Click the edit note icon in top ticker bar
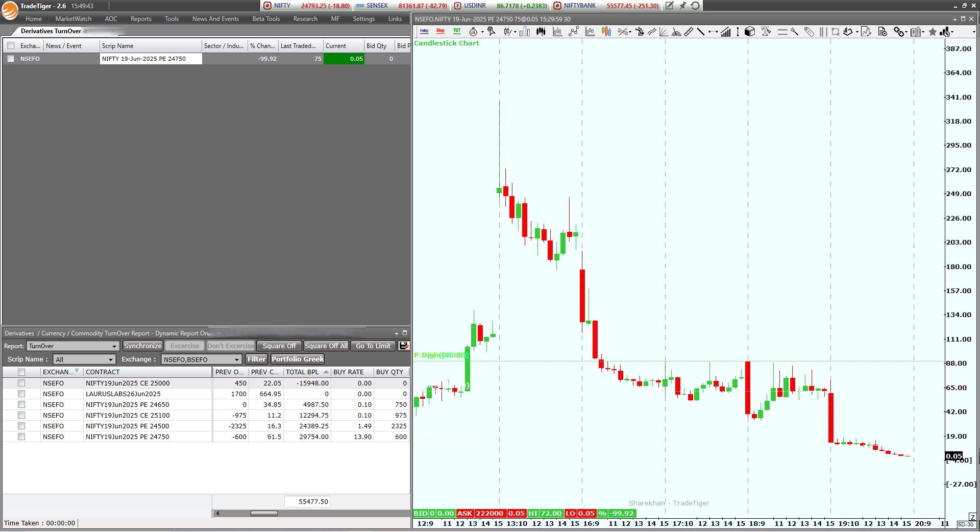This screenshot has width=980, height=532. [x=670, y=6]
